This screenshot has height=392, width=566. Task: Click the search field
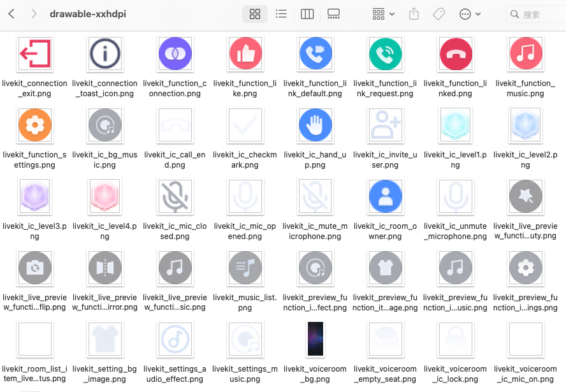click(537, 15)
